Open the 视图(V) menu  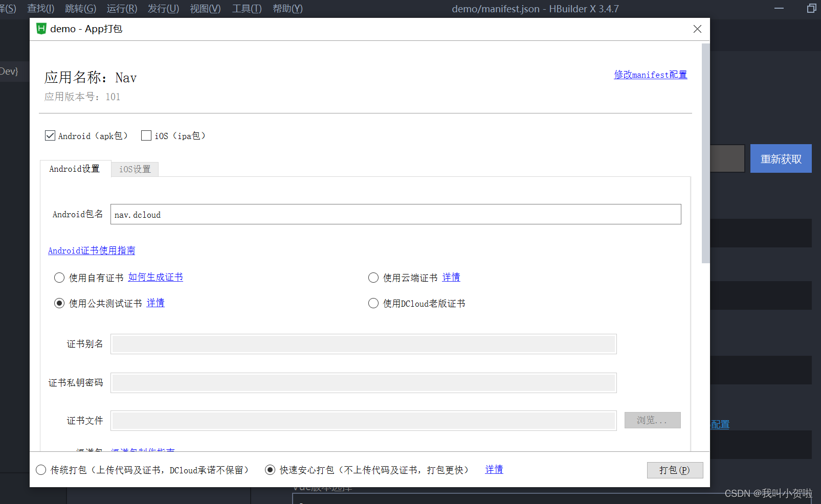tap(206, 9)
